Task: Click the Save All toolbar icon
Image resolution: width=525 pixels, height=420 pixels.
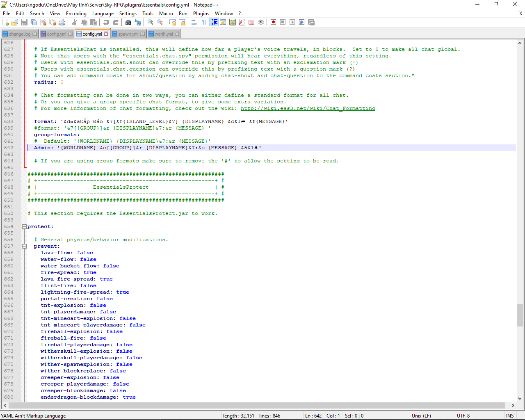Action: (34, 22)
